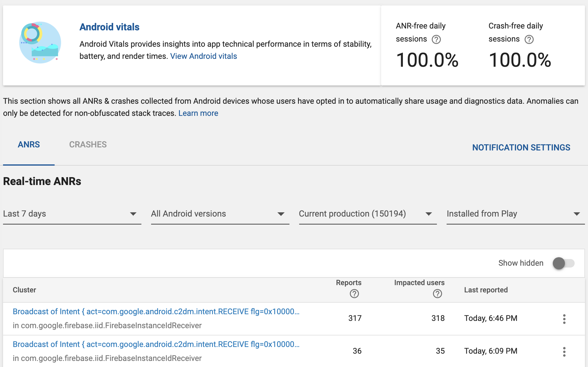Click the Android vitals heading link
The image size is (588, 367).
coord(109,27)
